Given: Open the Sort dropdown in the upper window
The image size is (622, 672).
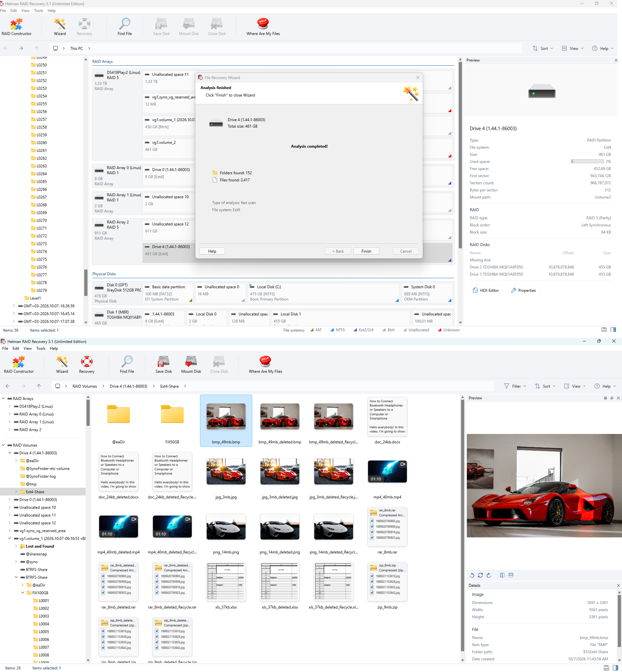Looking at the screenshot, I should (543, 49).
